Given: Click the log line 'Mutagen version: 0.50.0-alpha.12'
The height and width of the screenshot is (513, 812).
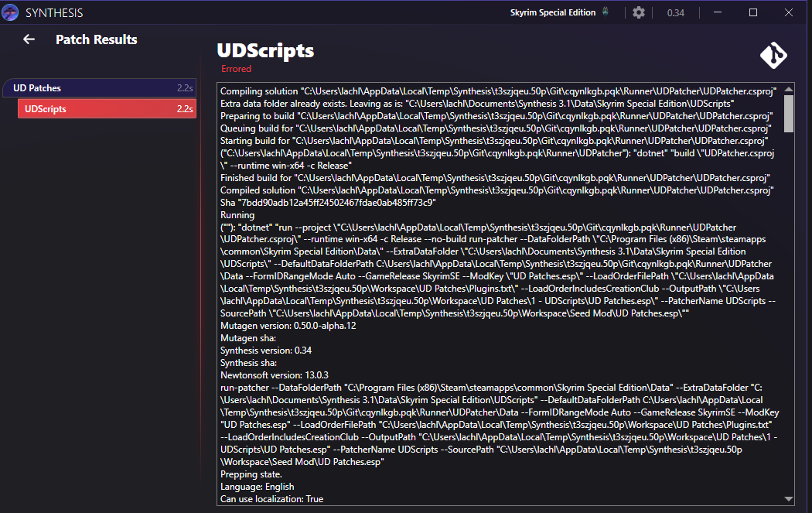Looking at the screenshot, I should pos(288,326).
